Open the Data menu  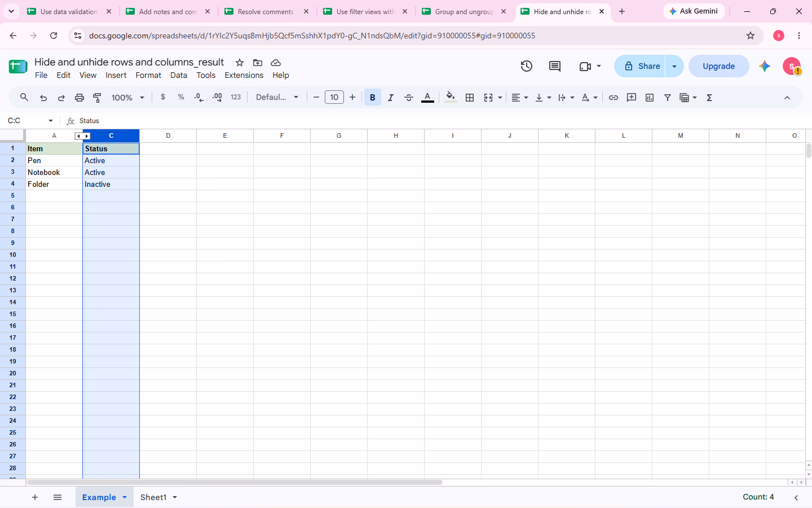[x=179, y=75]
